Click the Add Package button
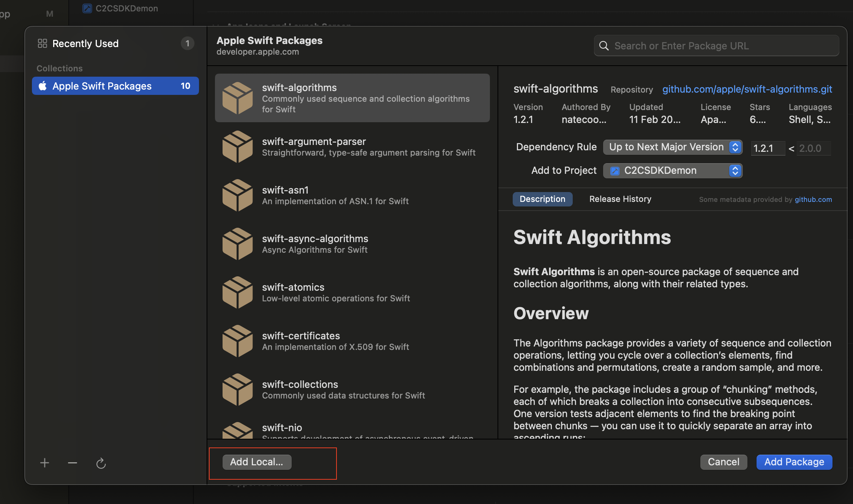The width and height of the screenshot is (853, 504). tap(793, 462)
